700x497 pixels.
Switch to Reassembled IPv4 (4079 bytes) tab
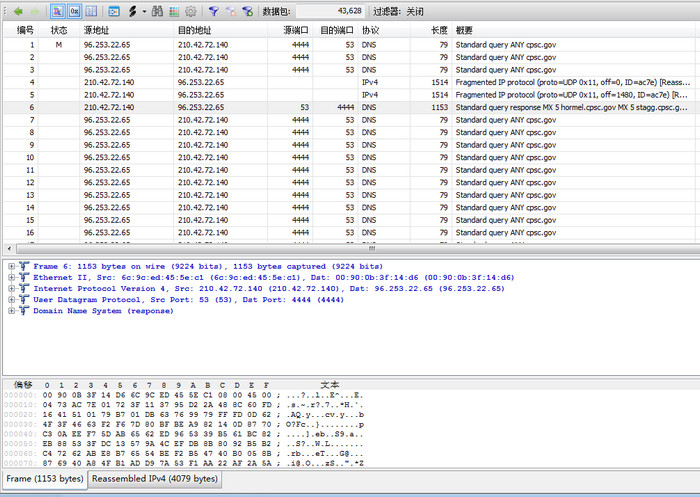click(155, 480)
